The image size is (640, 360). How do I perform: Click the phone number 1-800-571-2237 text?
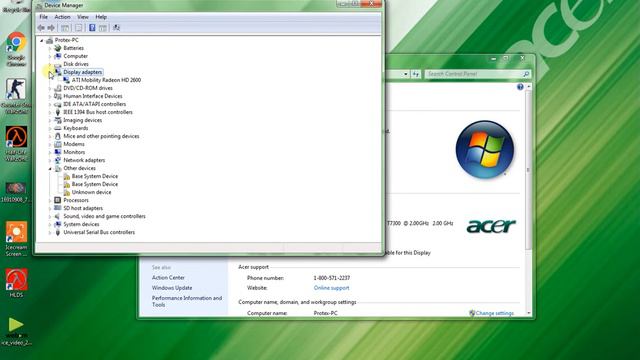(x=331, y=278)
